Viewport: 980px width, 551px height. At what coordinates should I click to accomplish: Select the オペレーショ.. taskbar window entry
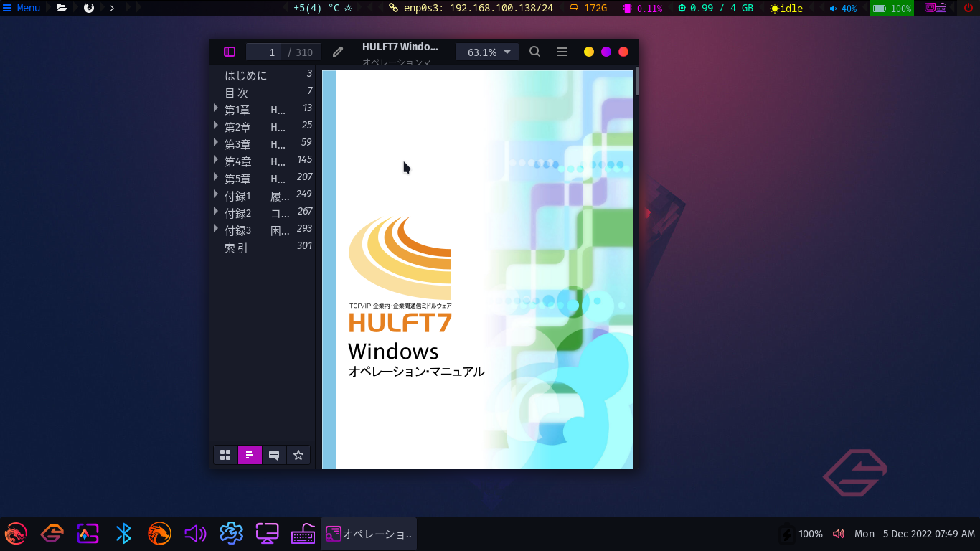369,534
